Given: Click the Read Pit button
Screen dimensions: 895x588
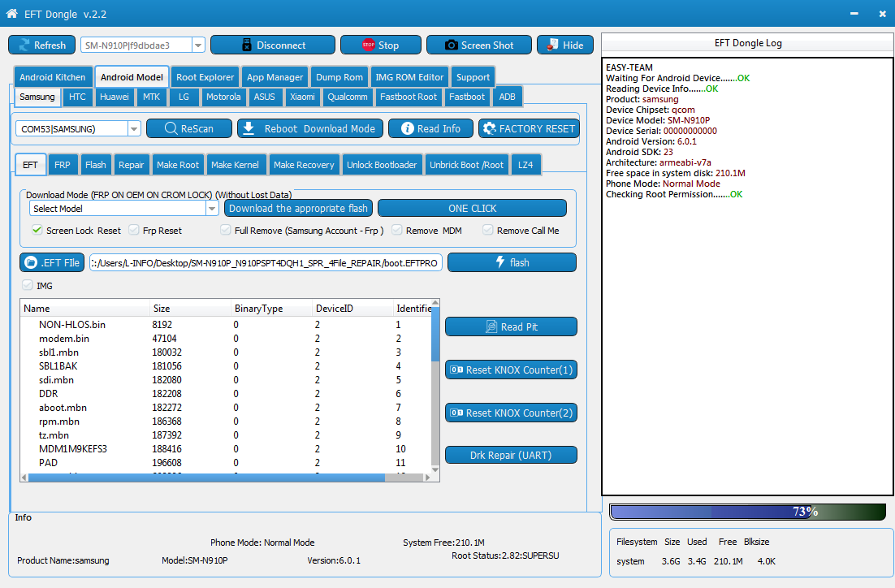Looking at the screenshot, I should coord(511,326).
